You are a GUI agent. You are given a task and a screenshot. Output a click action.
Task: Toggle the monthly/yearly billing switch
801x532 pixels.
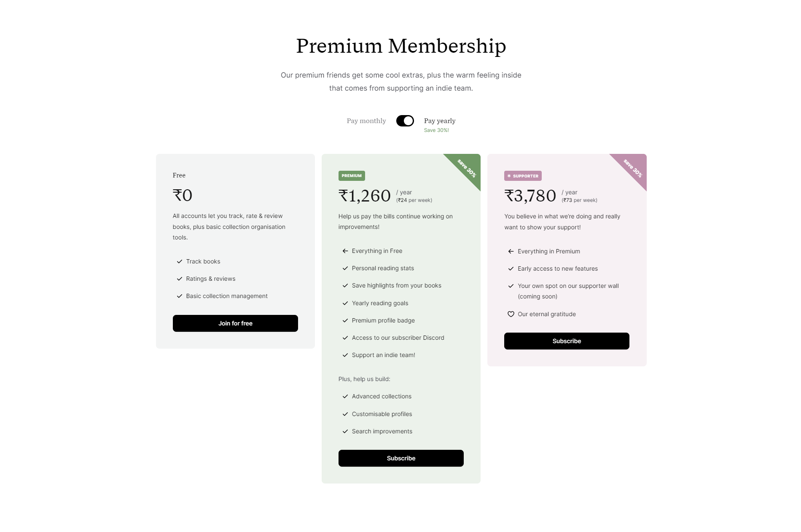click(x=405, y=121)
